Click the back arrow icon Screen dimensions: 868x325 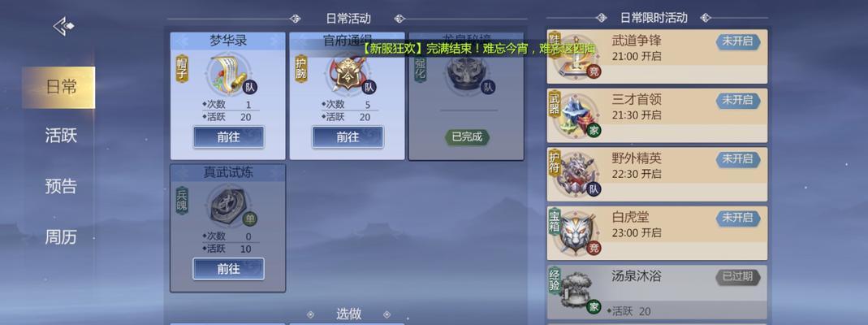pyautogui.click(x=63, y=26)
